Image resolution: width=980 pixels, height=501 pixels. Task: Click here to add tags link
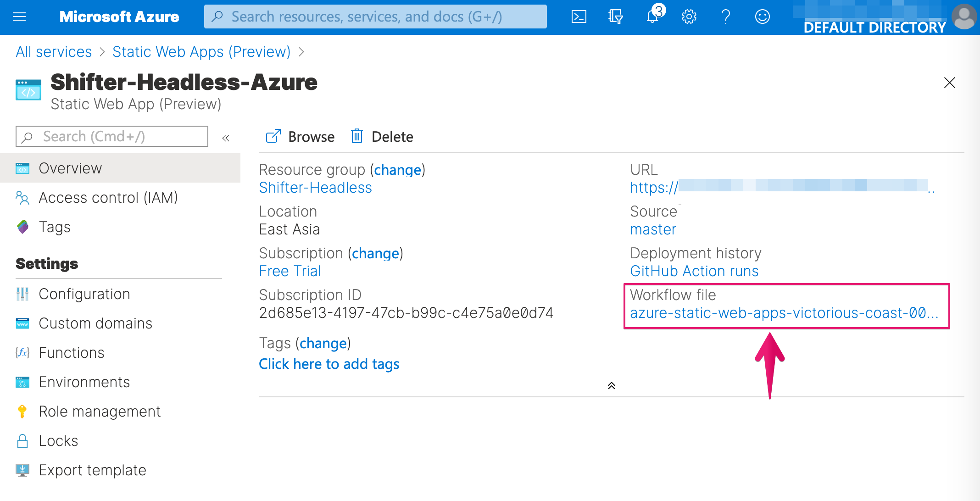point(329,364)
